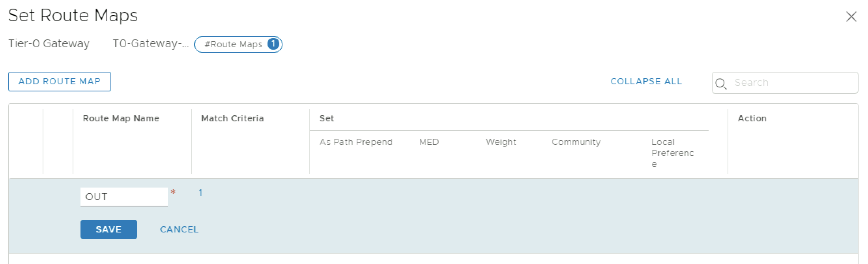The height and width of the screenshot is (264, 868).
Task: Click the Route Map Name column header
Action: 121,119
